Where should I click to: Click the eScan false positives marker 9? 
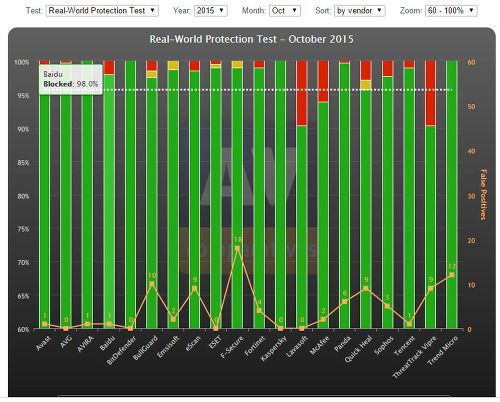(x=195, y=288)
